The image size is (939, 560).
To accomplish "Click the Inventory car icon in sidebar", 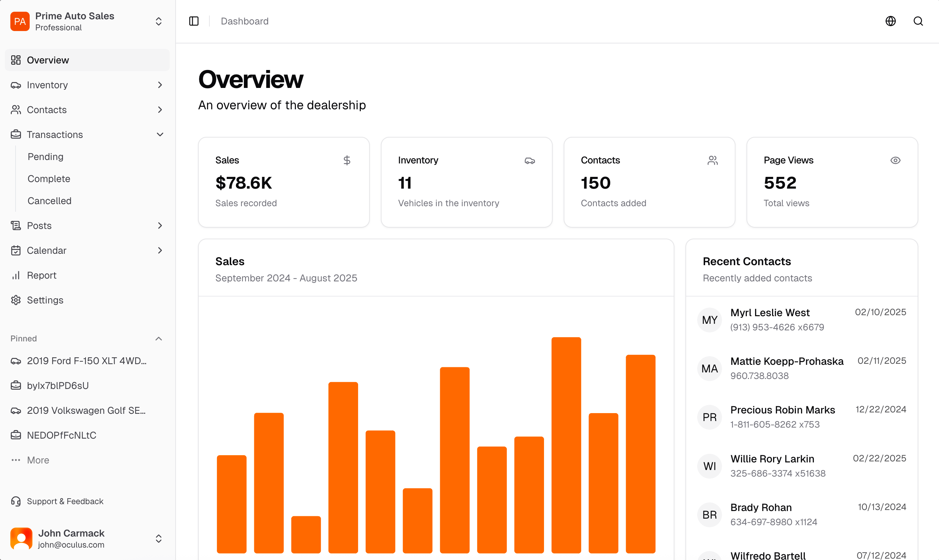I will coord(16,85).
